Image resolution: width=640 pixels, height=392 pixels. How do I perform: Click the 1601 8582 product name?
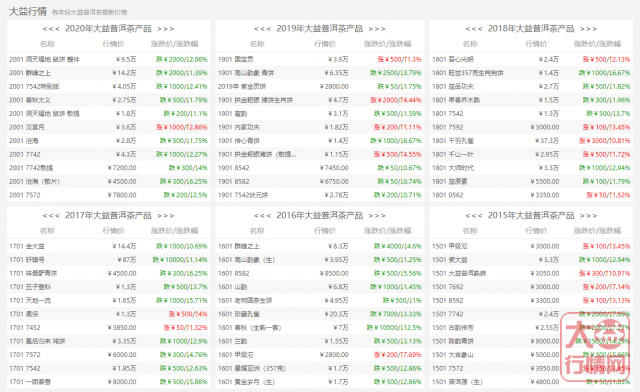click(x=233, y=273)
